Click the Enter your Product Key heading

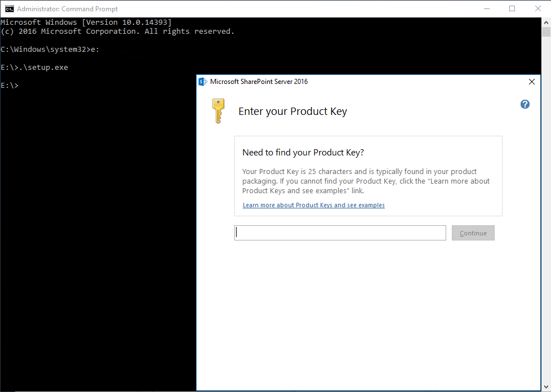292,111
